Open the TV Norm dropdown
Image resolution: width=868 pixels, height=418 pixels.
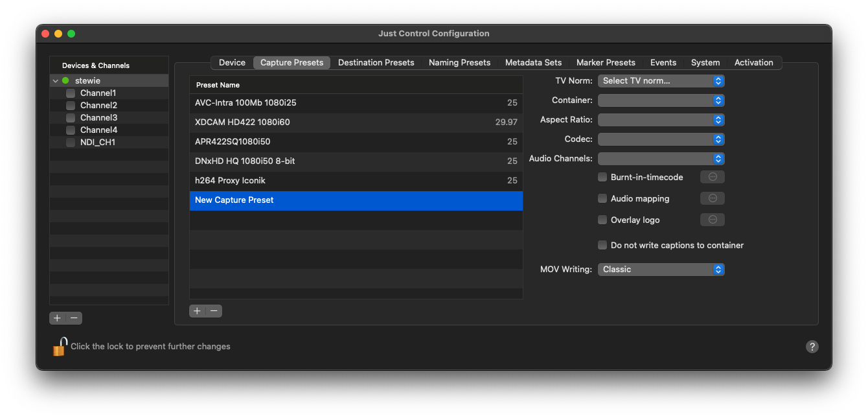click(661, 81)
